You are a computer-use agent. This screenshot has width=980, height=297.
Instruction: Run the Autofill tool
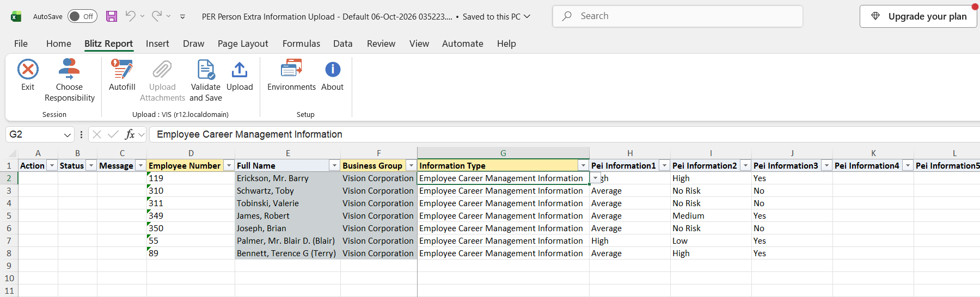122,75
